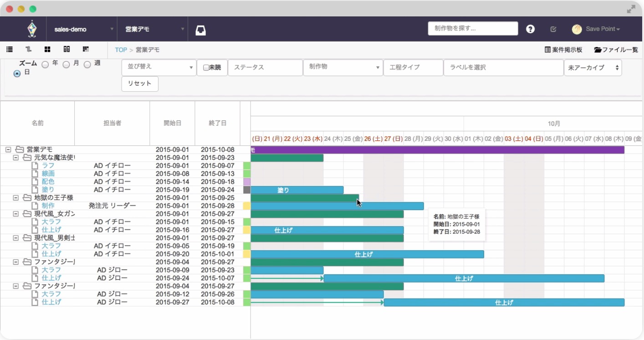This screenshot has height=340, width=644.
Task: Switch to list view icon
Action: [10, 50]
